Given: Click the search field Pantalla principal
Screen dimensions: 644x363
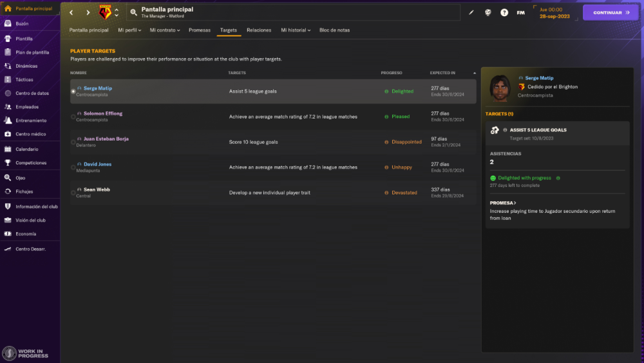Looking at the screenshot, I should [x=293, y=12].
